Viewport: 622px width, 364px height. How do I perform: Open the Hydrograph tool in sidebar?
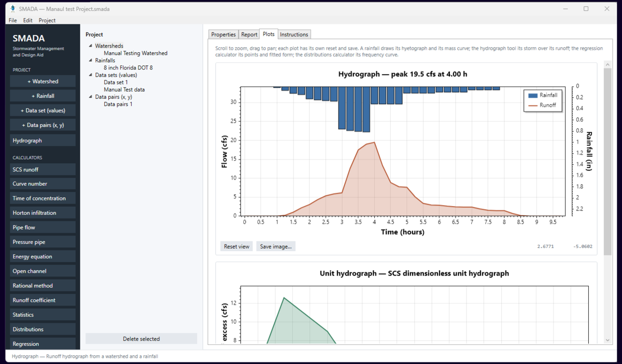tap(43, 140)
